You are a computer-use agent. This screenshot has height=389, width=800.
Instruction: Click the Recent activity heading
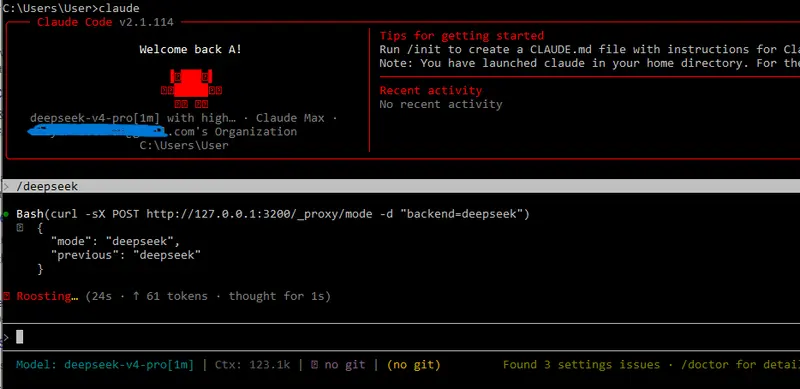point(431,90)
